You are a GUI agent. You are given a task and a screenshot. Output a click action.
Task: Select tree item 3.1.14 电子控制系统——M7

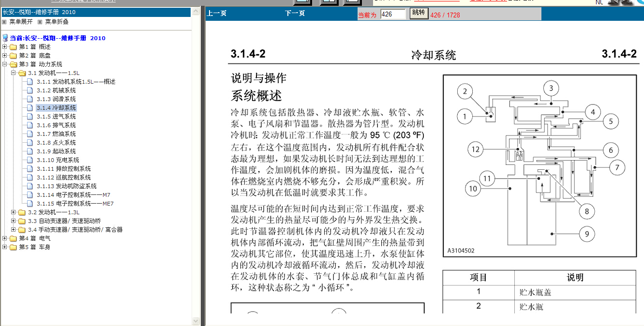(74, 195)
